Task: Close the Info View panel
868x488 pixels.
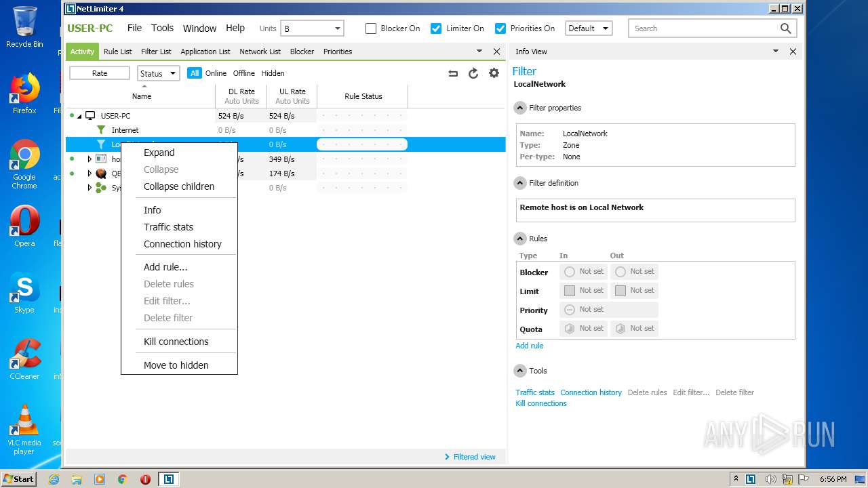Action: (x=793, y=52)
